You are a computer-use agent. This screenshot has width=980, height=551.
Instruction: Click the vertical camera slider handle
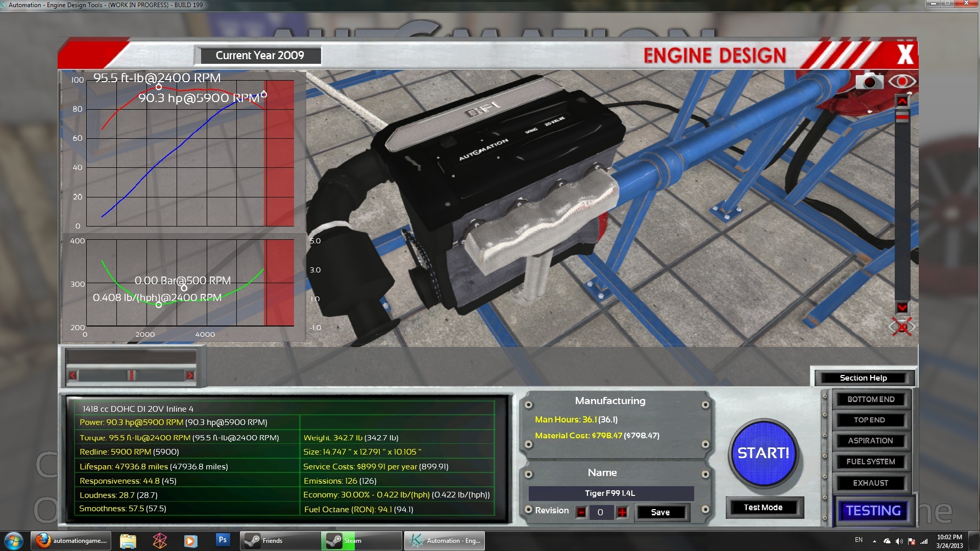click(x=902, y=117)
